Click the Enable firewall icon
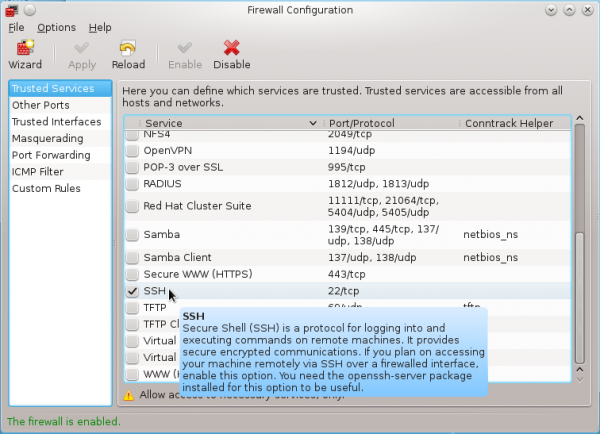 tap(184, 53)
